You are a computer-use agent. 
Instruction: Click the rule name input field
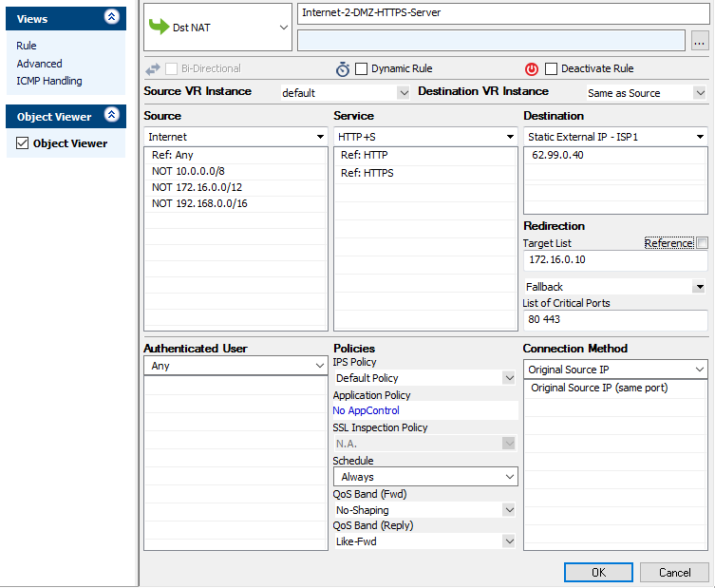point(503,13)
